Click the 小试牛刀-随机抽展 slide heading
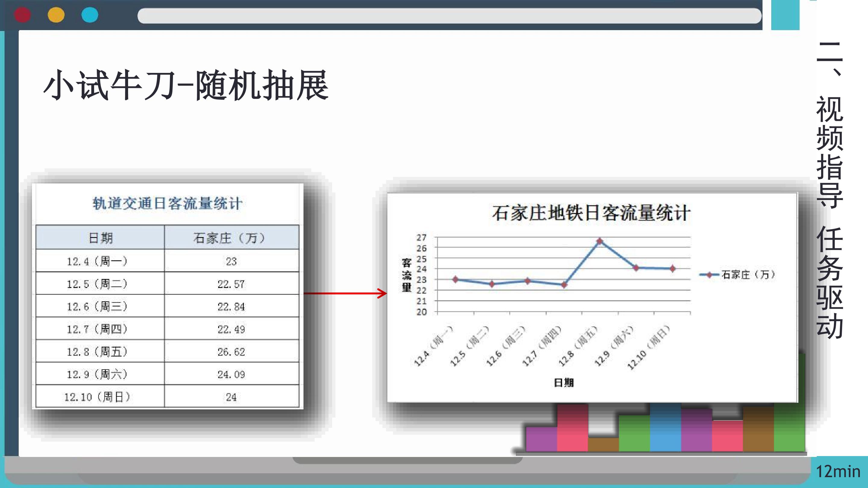This screenshot has height=488, width=868. (x=186, y=85)
